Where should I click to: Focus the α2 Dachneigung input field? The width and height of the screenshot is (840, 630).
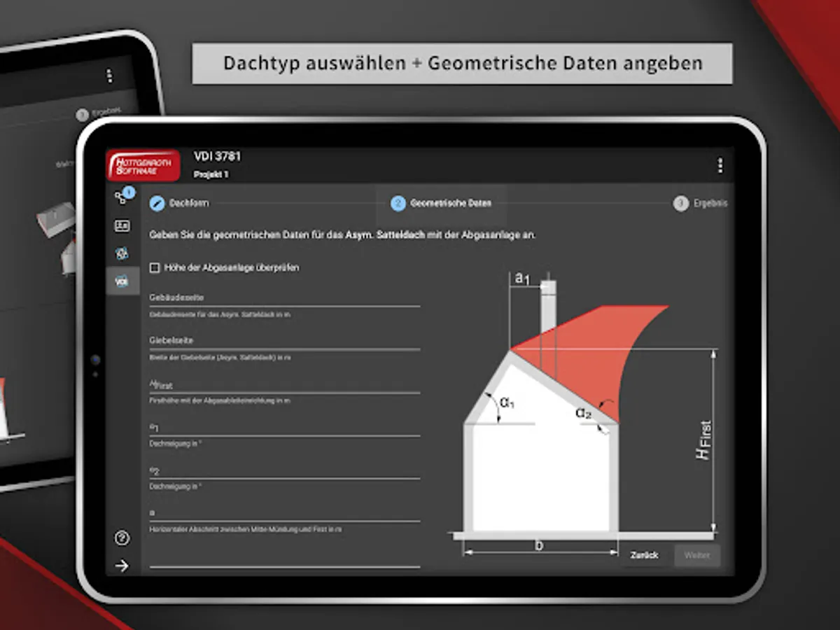285,470
